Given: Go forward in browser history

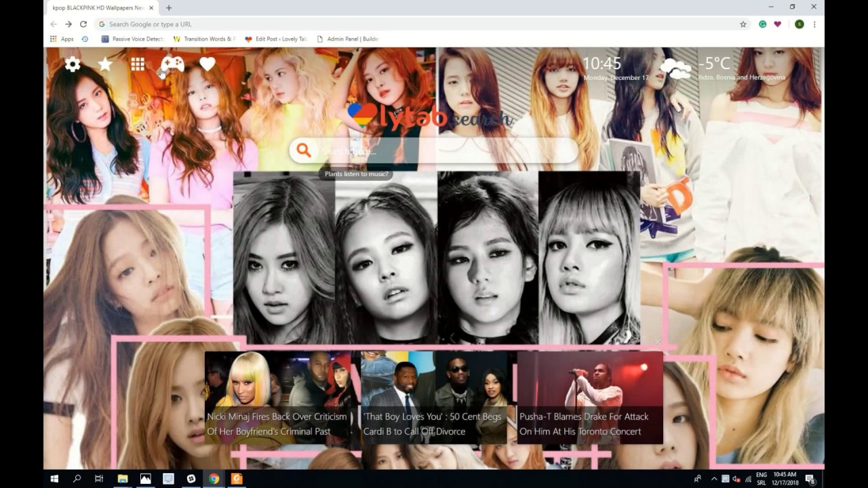Looking at the screenshot, I should click(68, 24).
